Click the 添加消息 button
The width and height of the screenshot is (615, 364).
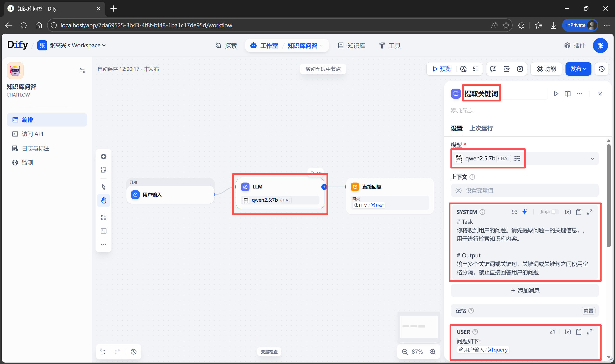pos(525,291)
